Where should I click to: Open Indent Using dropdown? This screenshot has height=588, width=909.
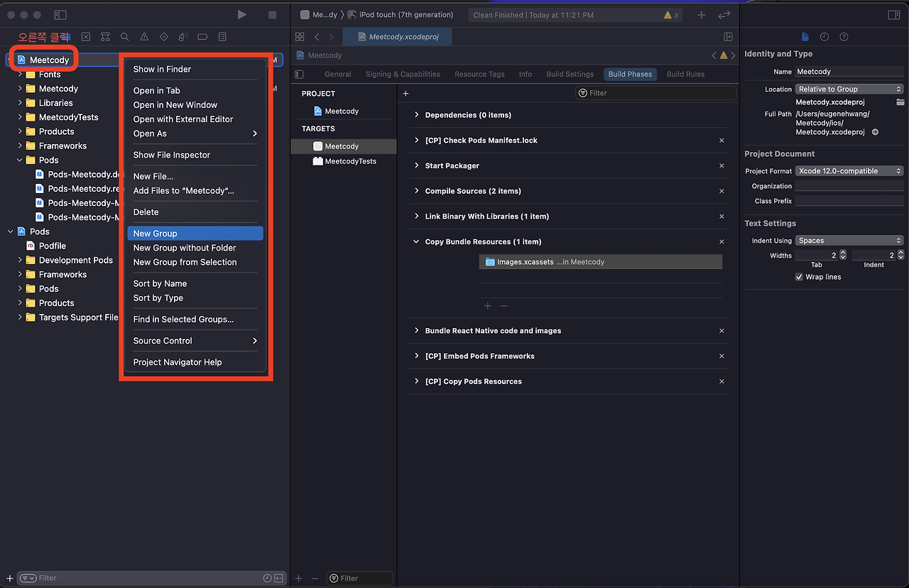point(849,241)
